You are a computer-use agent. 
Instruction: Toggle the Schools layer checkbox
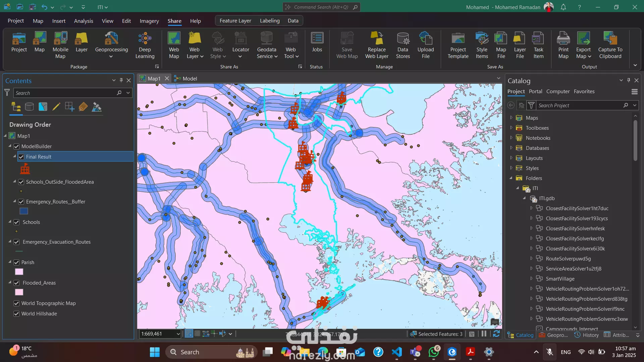(16, 222)
